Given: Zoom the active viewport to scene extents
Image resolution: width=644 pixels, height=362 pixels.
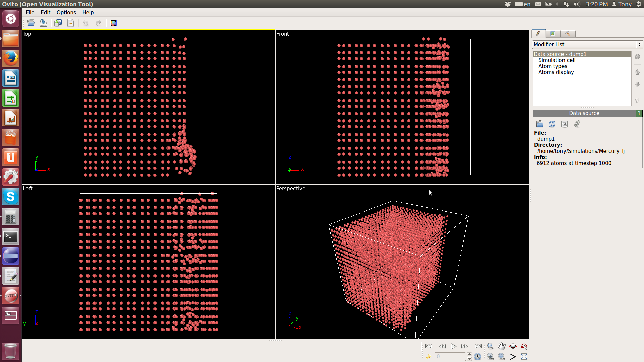Looking at the screenshot, I should pos(501,357).
